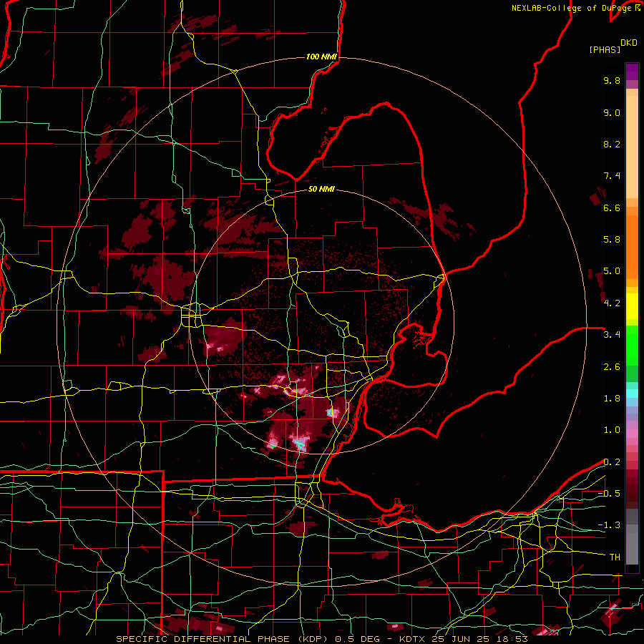Click the 5.8 value on color scale
Image resolution: width=644 pixels, height=644 pixels.
pyautogui.click(x=612, y=240)
